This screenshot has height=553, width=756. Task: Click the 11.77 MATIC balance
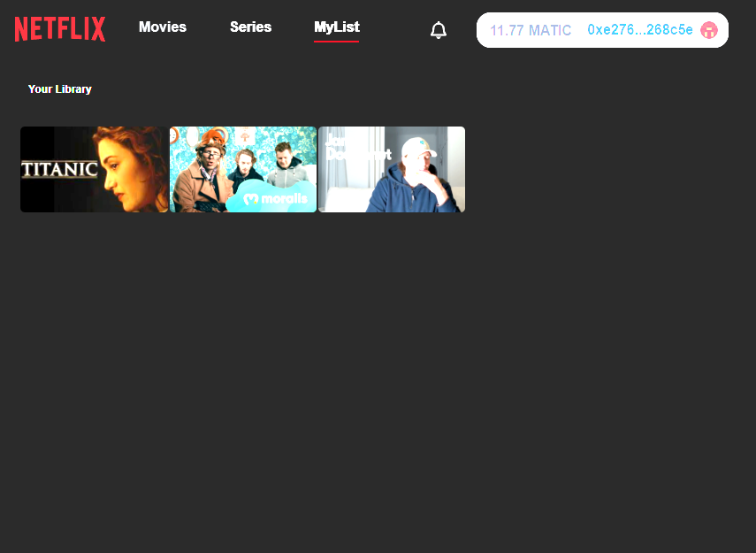tap(531, 30)
